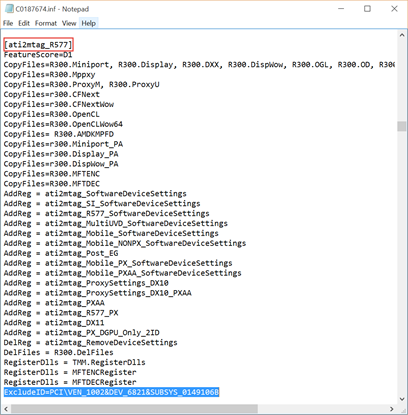
Task: Click the AddReg = ati2mtag_SI_SoftwareDeviceSettings line
Action: 102,204
